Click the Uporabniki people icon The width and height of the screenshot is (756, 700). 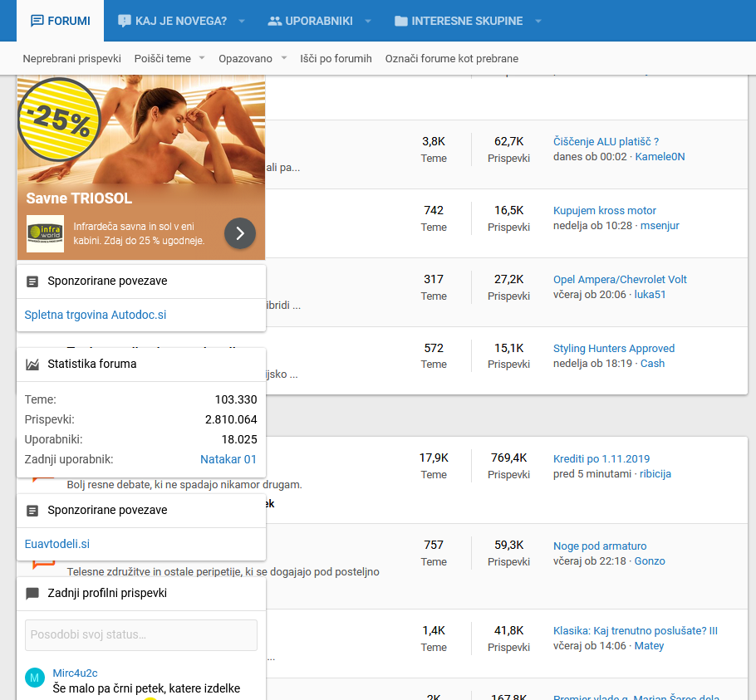[x=274, y=21]
